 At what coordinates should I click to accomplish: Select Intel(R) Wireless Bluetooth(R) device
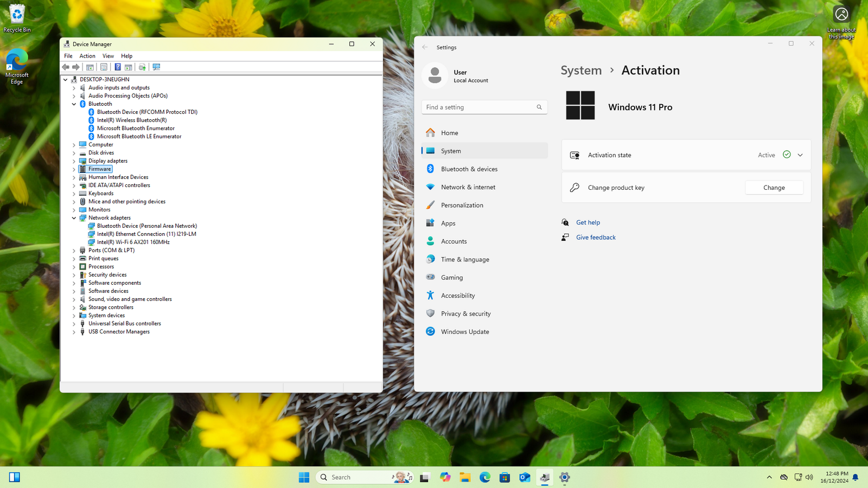click(x=132, y=120)
